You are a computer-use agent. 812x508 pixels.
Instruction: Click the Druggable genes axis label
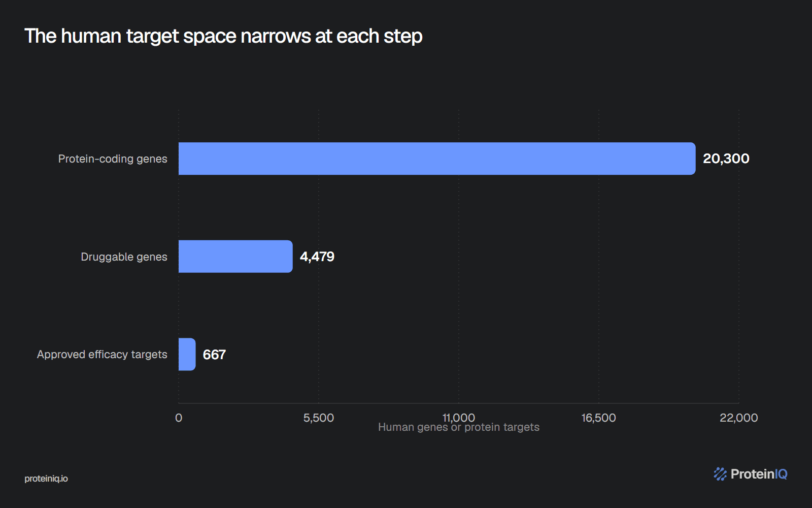click(x=124, y=257)
